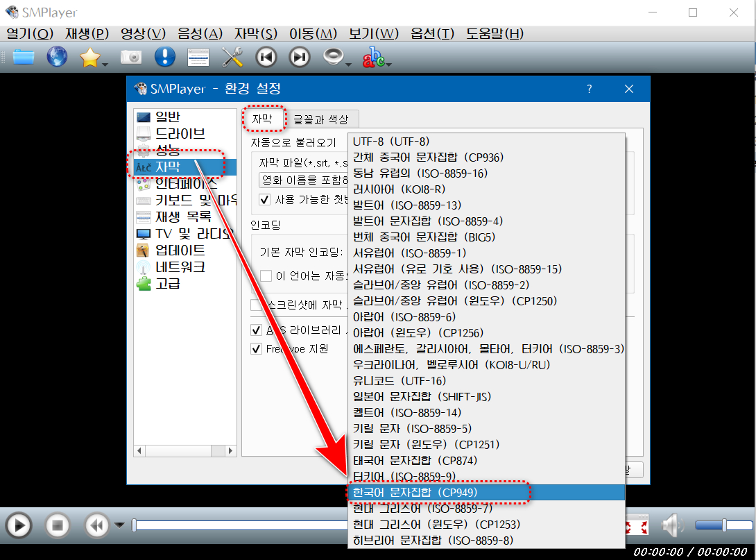This screenshot has height=560, width=756.
Task: Click the audio track speaker toolbar icon
Action: tap(333, 56)
